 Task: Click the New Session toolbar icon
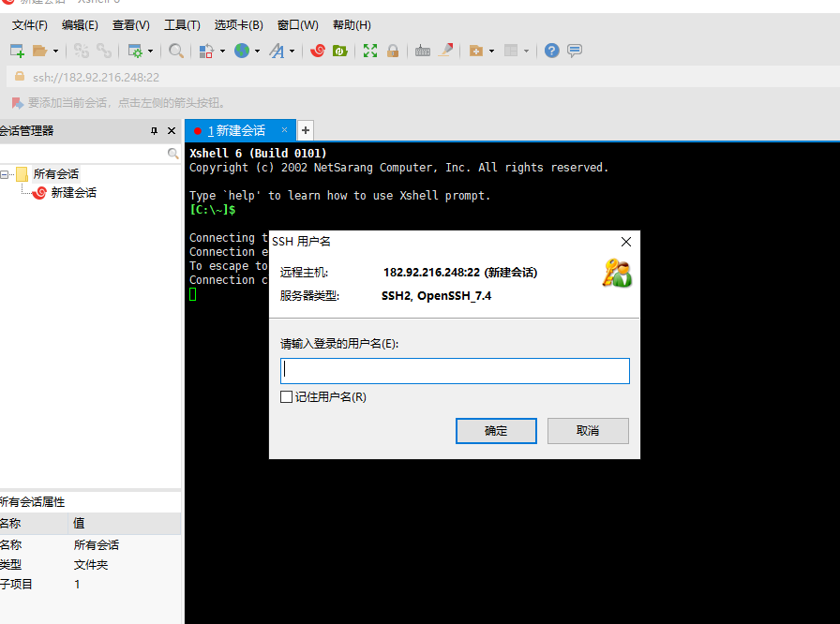[17, 51]
